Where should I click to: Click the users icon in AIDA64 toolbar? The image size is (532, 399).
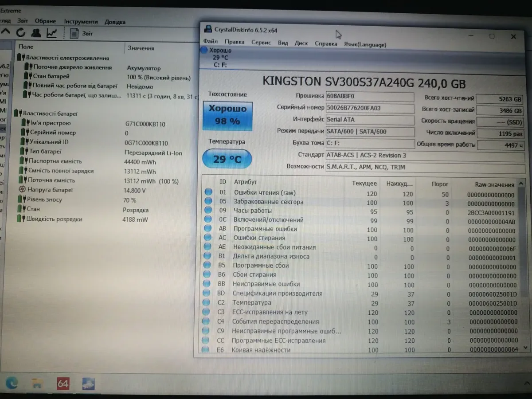(x=36, y=32)
